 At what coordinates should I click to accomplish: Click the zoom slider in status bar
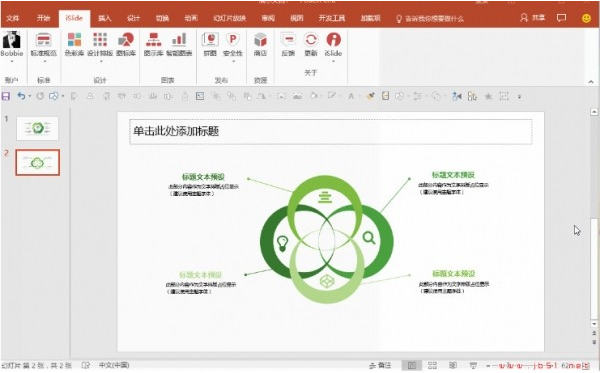(x=523, y=366)
